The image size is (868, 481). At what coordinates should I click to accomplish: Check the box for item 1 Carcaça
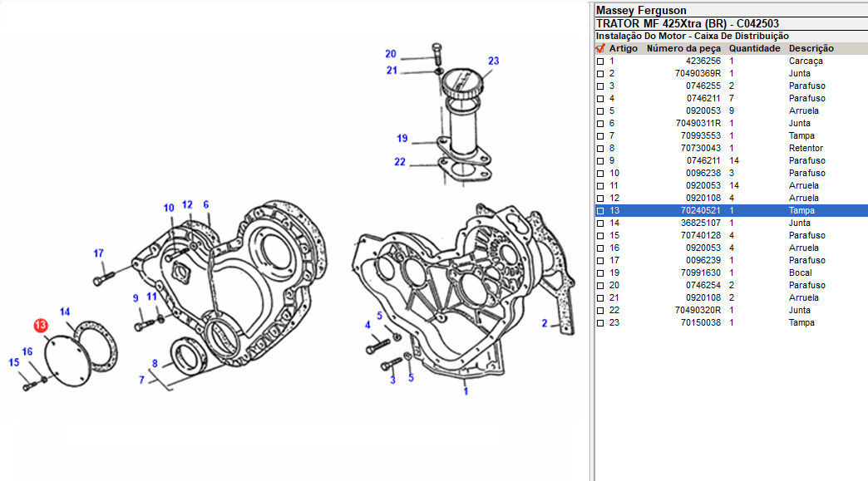(600, 61)
